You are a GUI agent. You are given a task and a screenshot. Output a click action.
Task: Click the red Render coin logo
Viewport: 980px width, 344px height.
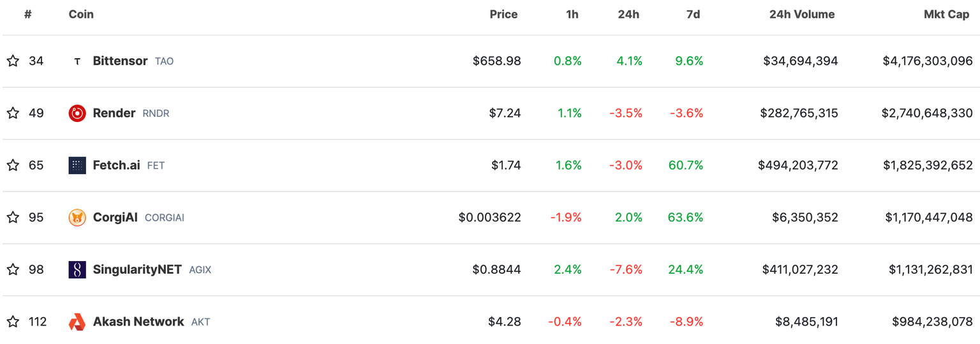77,114
